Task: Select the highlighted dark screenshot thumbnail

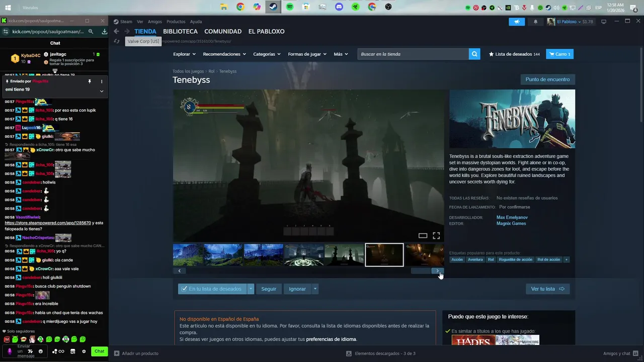Action: click(384, 255)
